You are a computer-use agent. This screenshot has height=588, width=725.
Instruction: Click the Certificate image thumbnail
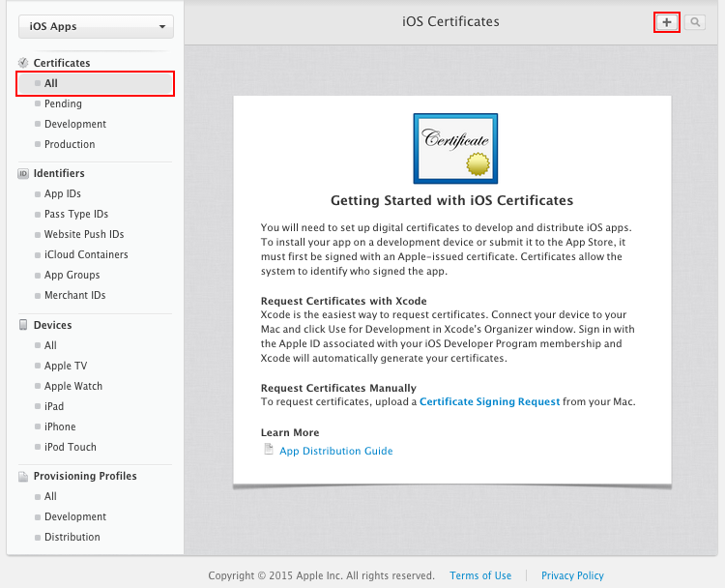[455, 149]
